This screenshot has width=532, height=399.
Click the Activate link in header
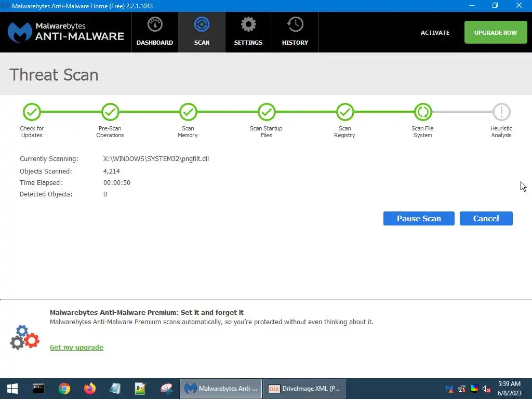(x=435, y=33)
